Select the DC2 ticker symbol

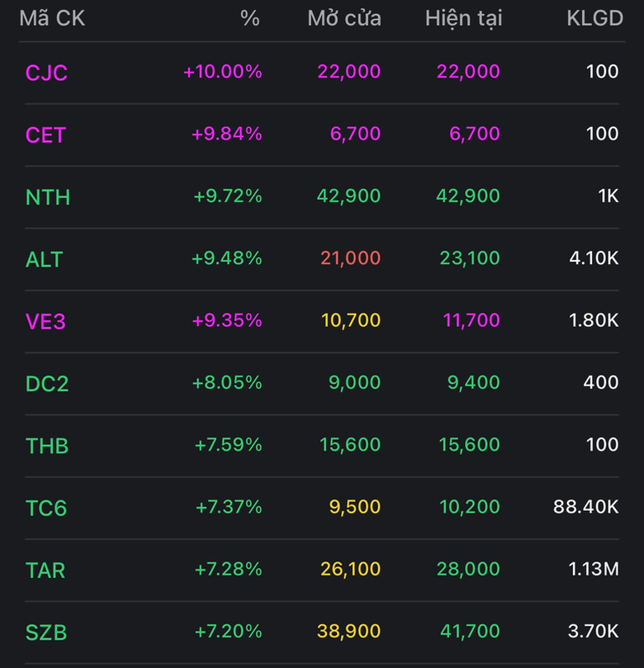click(47, 383)
